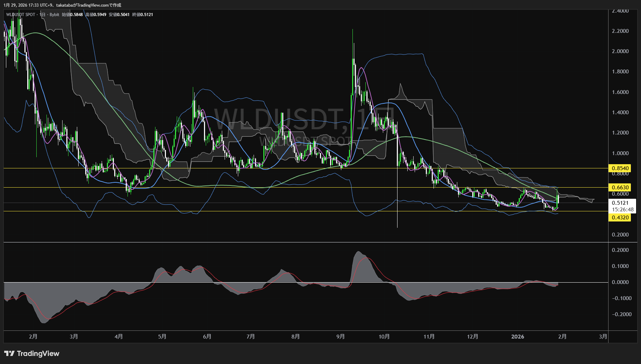The image size is (641, 364).
Task: Click the current price label 0.5121
Action: pos(620,203)
